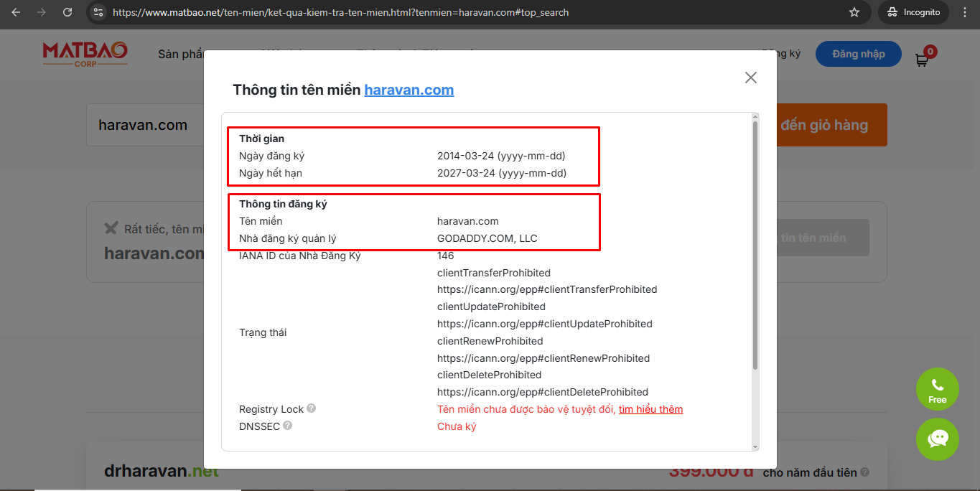Screen dimensions: 980x491
Task: Click the green phone Free button
Action: point(938,390)
